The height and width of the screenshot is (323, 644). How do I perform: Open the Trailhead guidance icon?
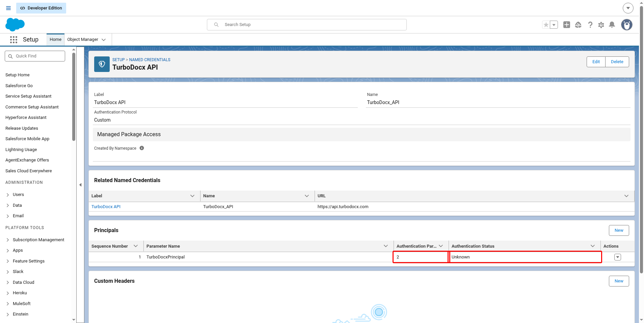tap(578, 25)
